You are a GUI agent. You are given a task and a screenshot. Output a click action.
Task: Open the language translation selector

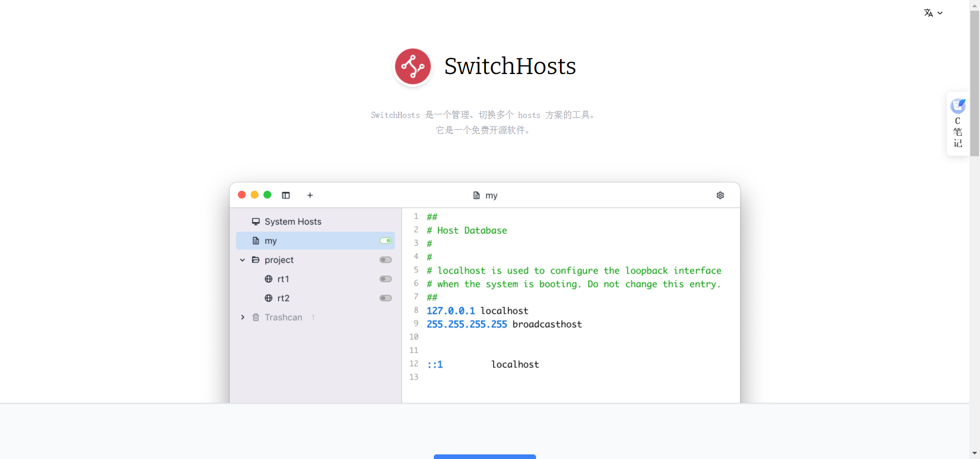(933, 13)
